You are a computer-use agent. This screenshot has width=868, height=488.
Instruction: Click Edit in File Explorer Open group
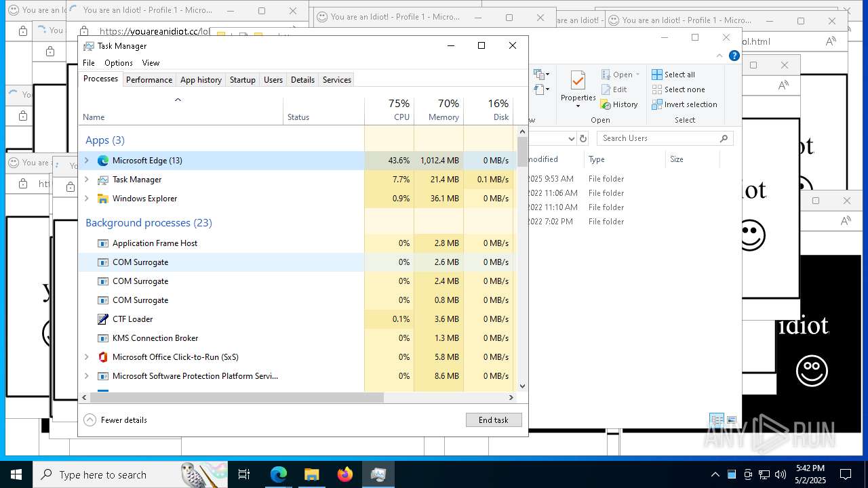tap(614, 89)
